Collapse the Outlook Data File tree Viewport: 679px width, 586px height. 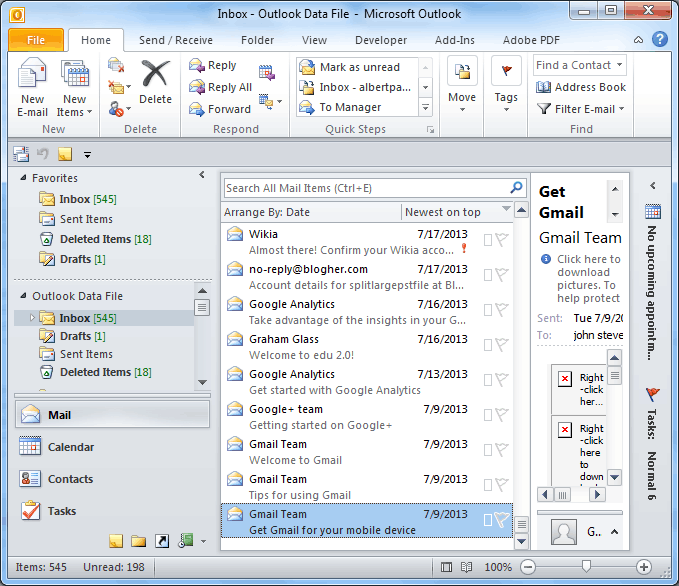(23, 296)
